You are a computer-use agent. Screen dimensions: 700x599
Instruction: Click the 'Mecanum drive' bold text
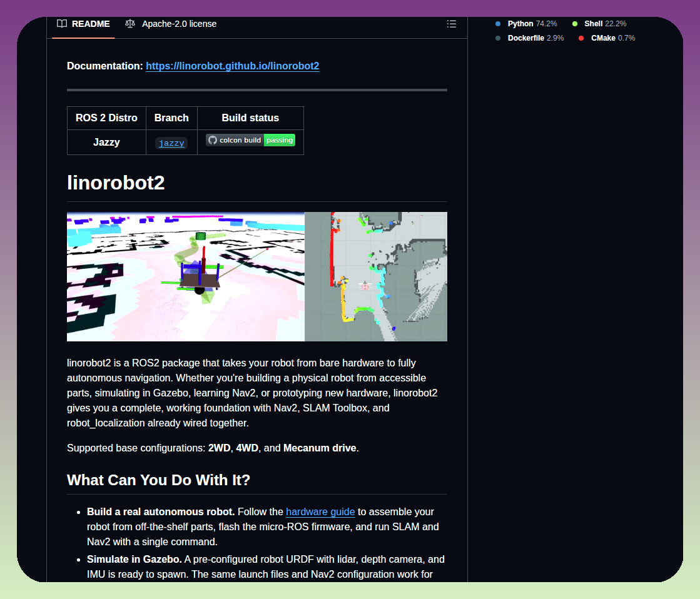click(x=320, y=448)
